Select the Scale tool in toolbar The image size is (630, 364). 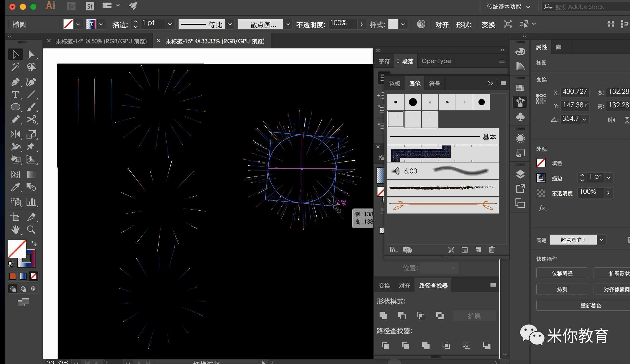coord(31,134)
